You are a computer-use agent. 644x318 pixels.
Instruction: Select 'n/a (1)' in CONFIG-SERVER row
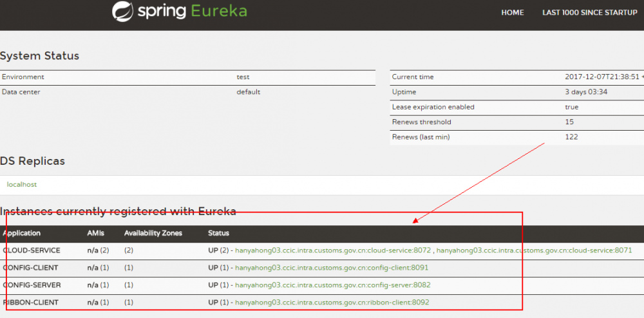coord(98,285)
